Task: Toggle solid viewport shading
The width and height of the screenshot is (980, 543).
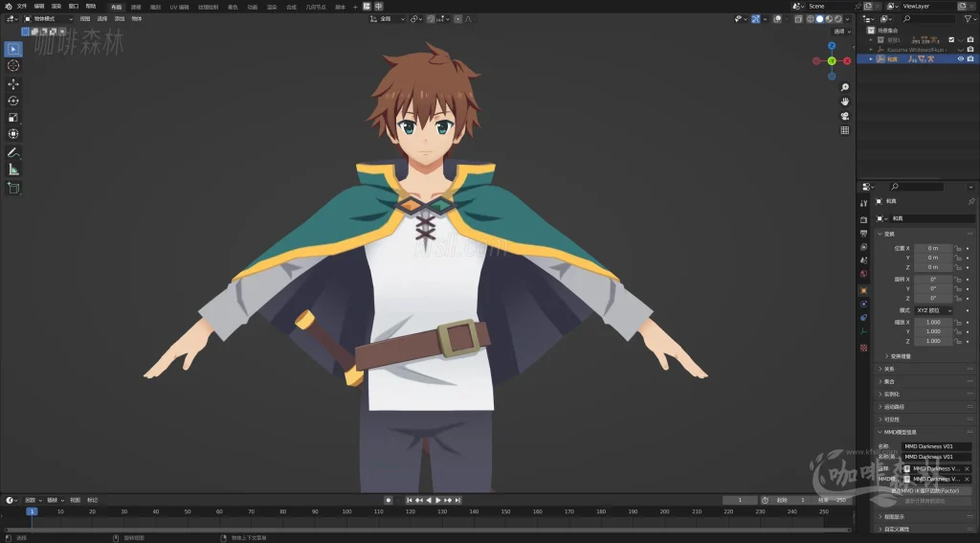Action: [819, 19]
